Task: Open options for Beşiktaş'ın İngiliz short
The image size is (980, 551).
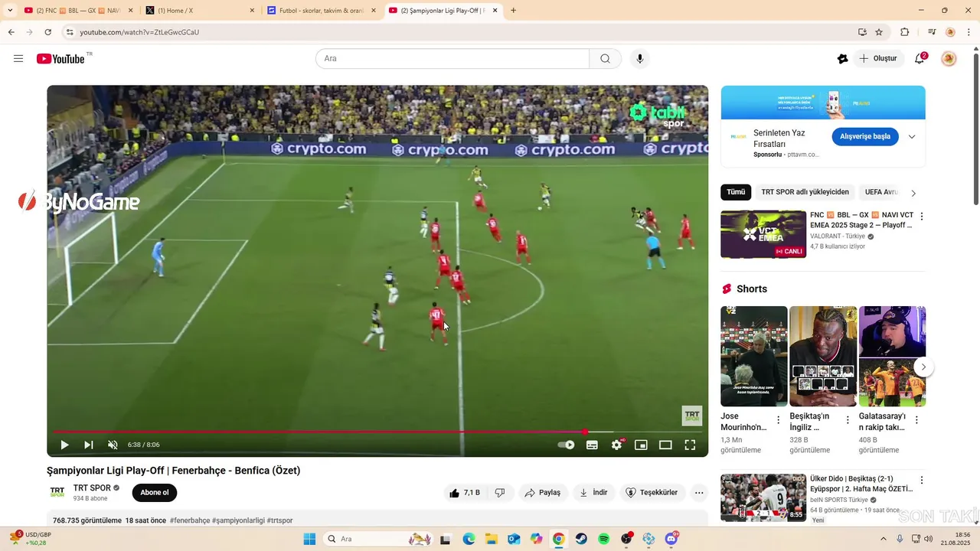Action: (x=848, y=420)
